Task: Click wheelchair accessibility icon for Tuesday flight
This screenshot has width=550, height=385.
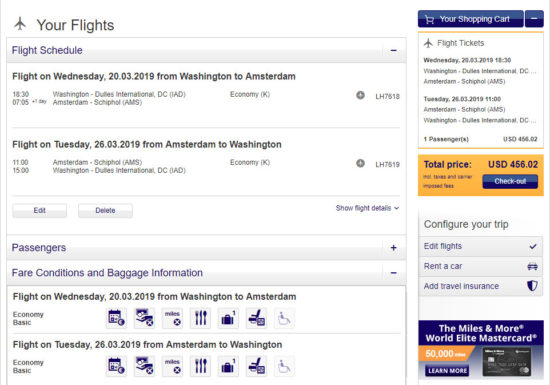Action: click(284, 366)
